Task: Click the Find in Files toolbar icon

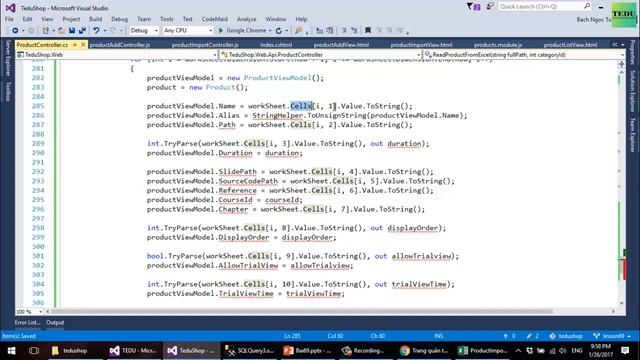Action: pos(299,31)
